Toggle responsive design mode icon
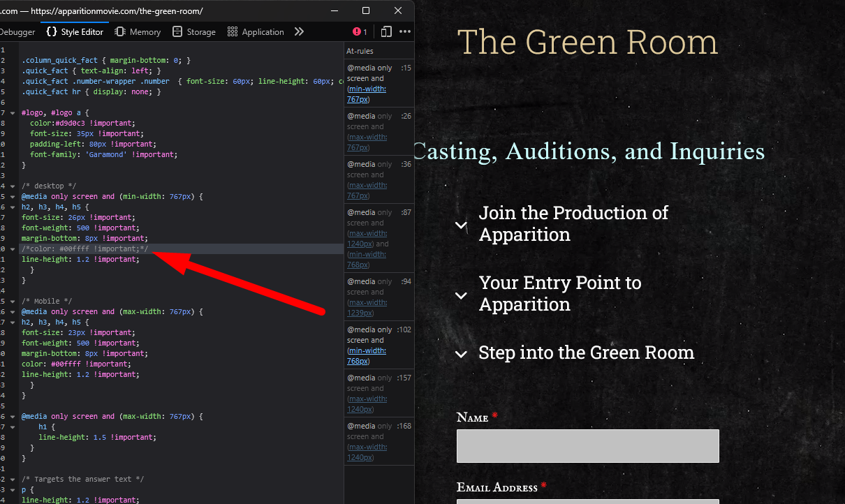 coord(386,32)
